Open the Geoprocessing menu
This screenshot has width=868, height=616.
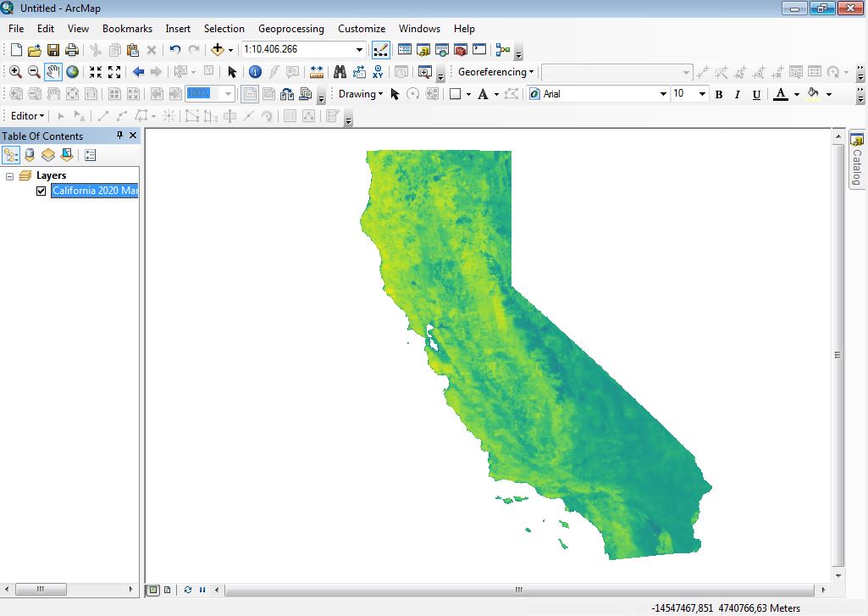[291, 28]
